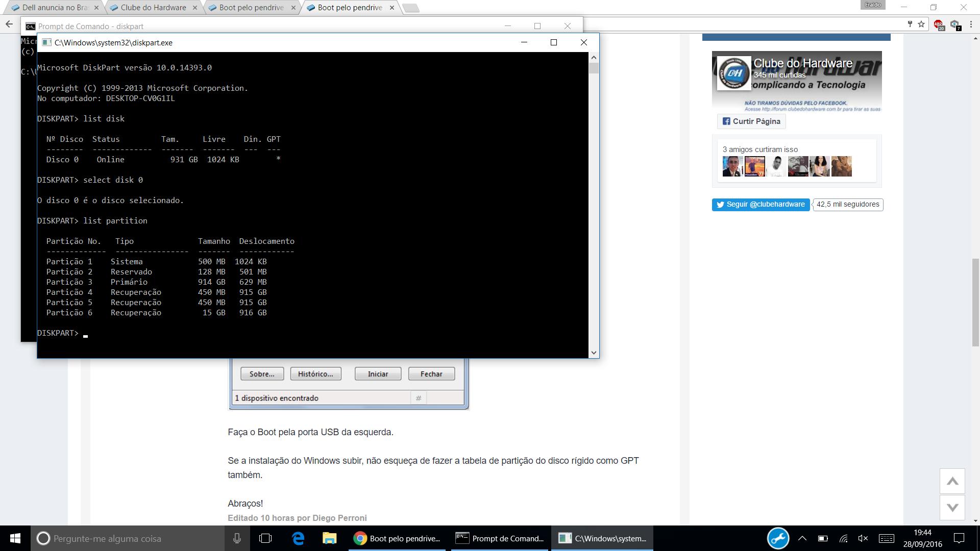Close the active 'Boot pelo pendrive' tab
Screen dimensions: 980x551
pos(392,8)
